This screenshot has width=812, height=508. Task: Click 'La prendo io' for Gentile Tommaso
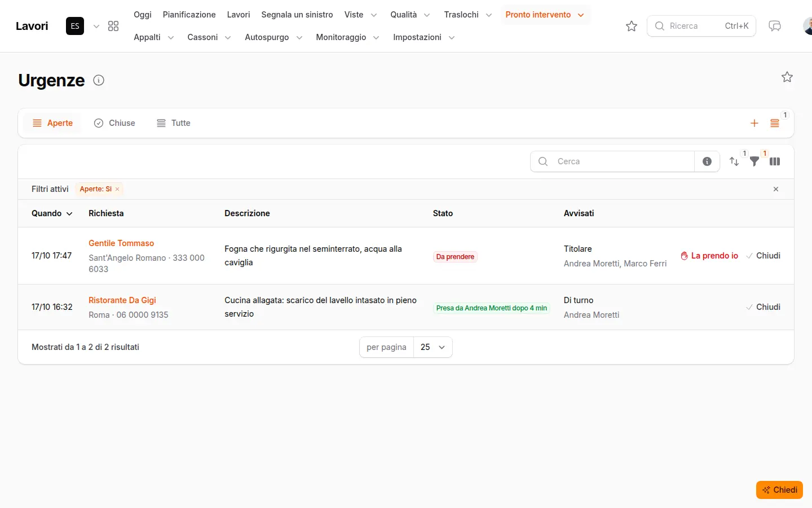pos(709,256)
